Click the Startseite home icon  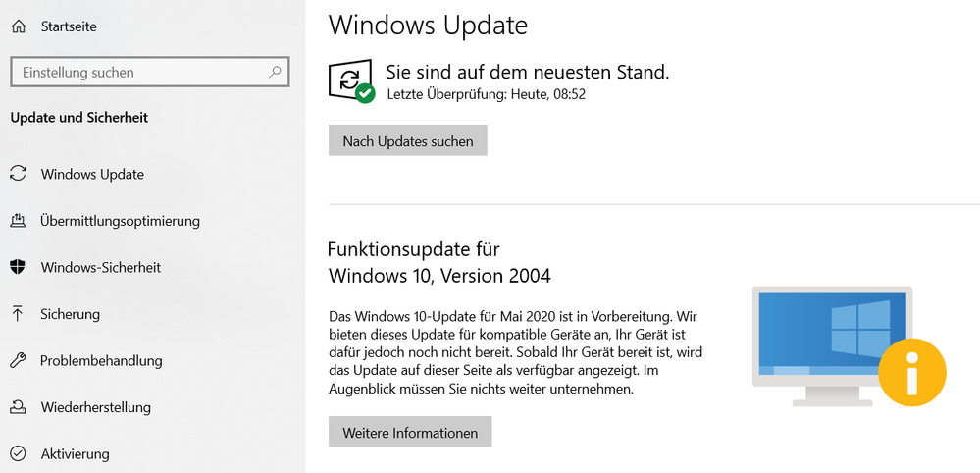tap(19, 26)
